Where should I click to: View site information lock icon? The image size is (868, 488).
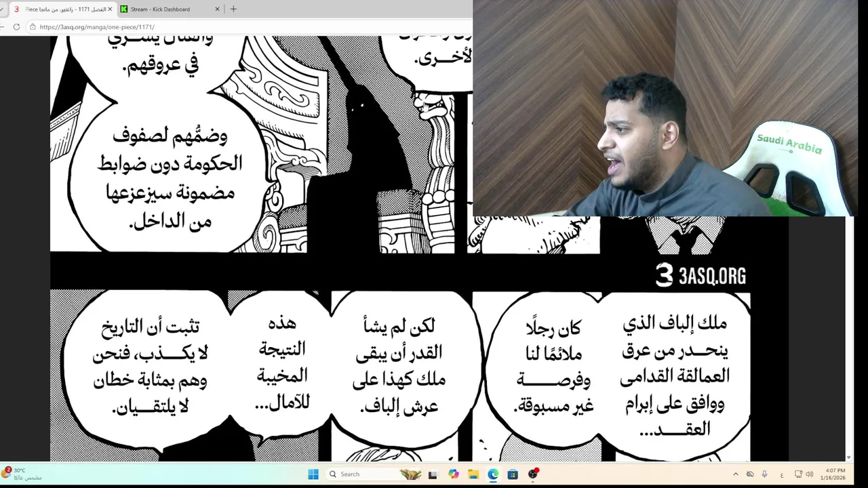[33, 27]
